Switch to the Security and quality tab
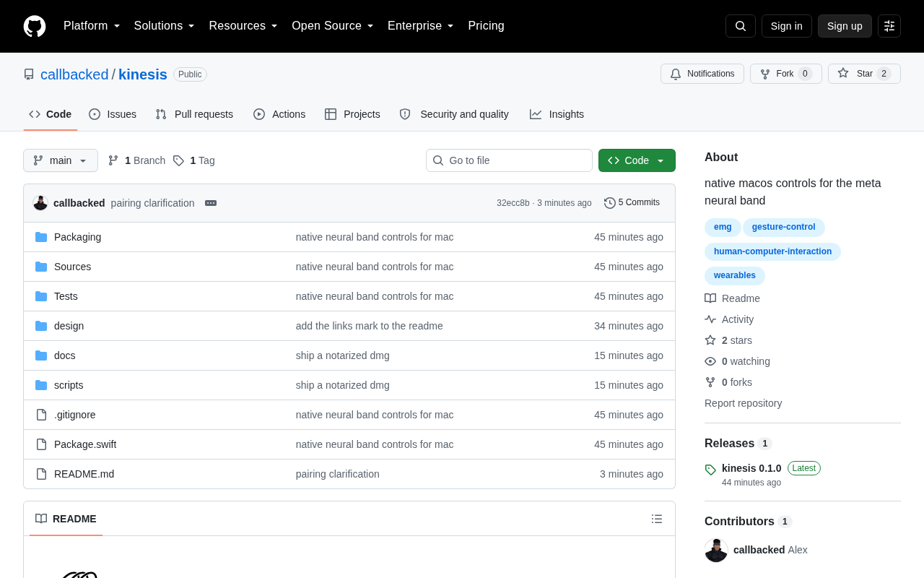The image size is (924, 578). tap(454, 114)
